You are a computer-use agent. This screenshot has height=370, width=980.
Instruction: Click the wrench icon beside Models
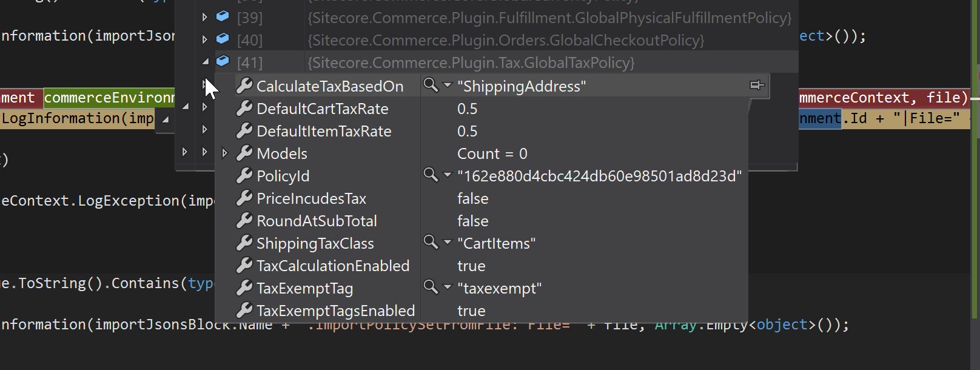244,153
